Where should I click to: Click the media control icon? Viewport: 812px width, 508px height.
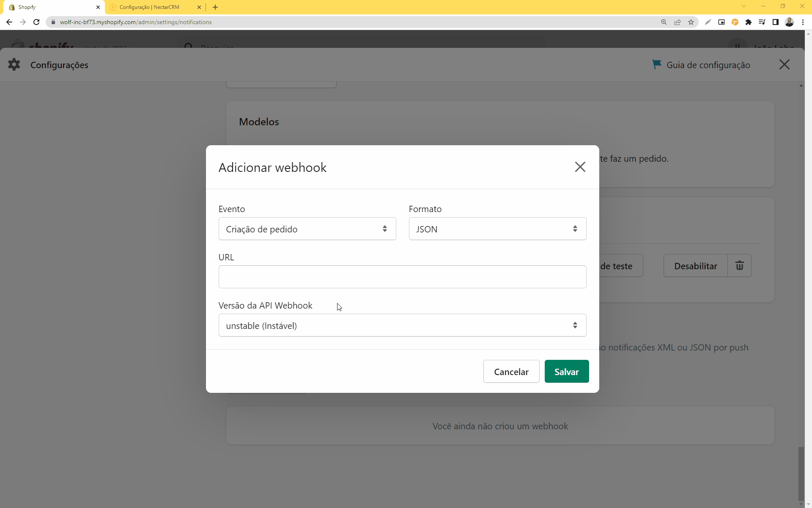click(x=762, y=22)
